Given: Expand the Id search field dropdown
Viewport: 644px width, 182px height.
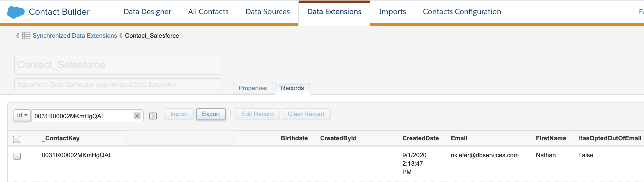Looking at the screenshot, I should (x=22, y=115).
